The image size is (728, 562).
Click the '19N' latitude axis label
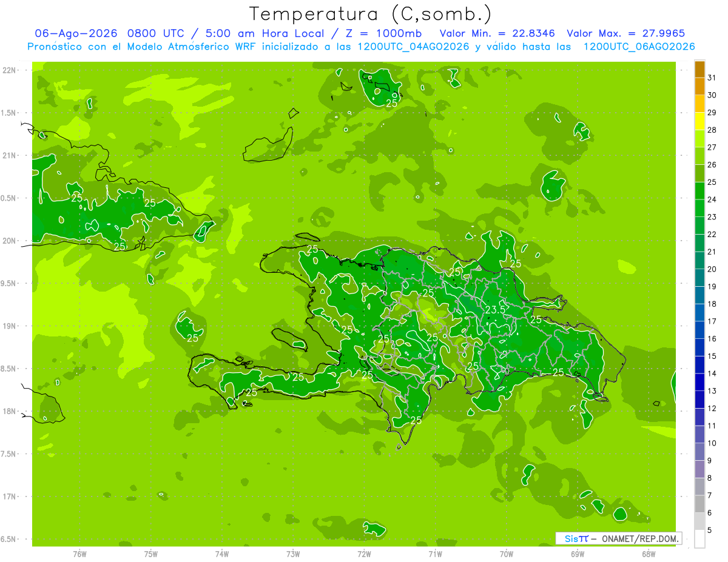(10, 326)
